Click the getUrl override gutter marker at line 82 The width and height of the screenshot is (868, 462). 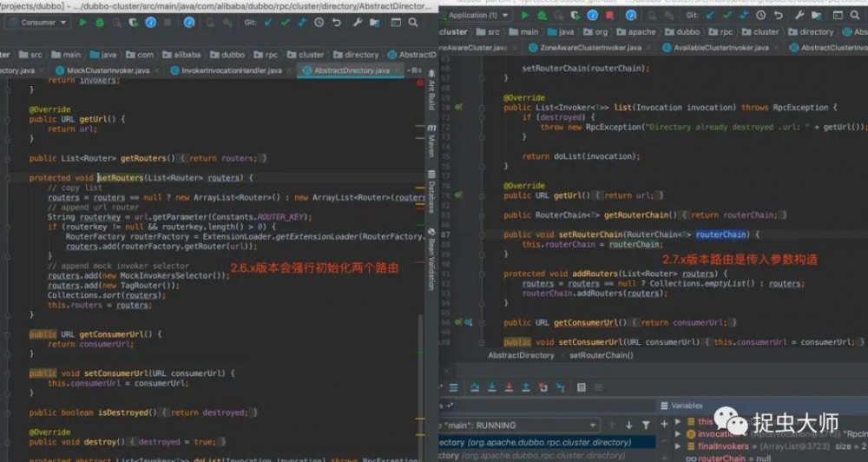click(x=458, y=195)
